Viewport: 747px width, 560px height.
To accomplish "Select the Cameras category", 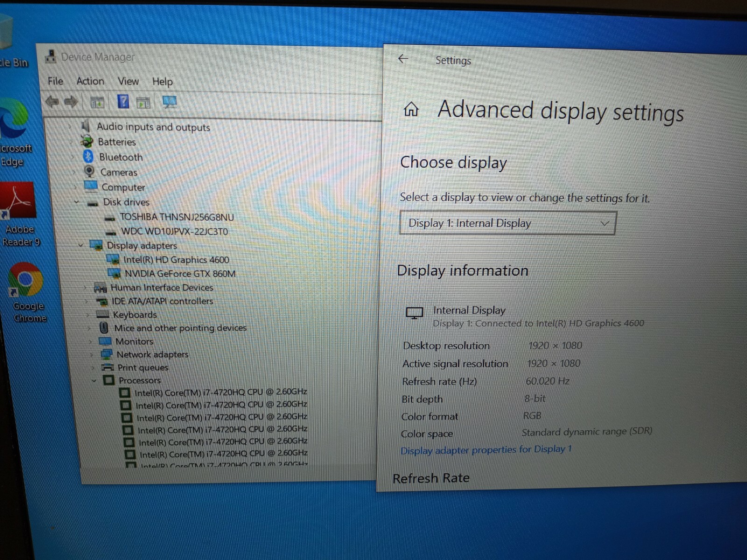I will click(x=119, y=172).
